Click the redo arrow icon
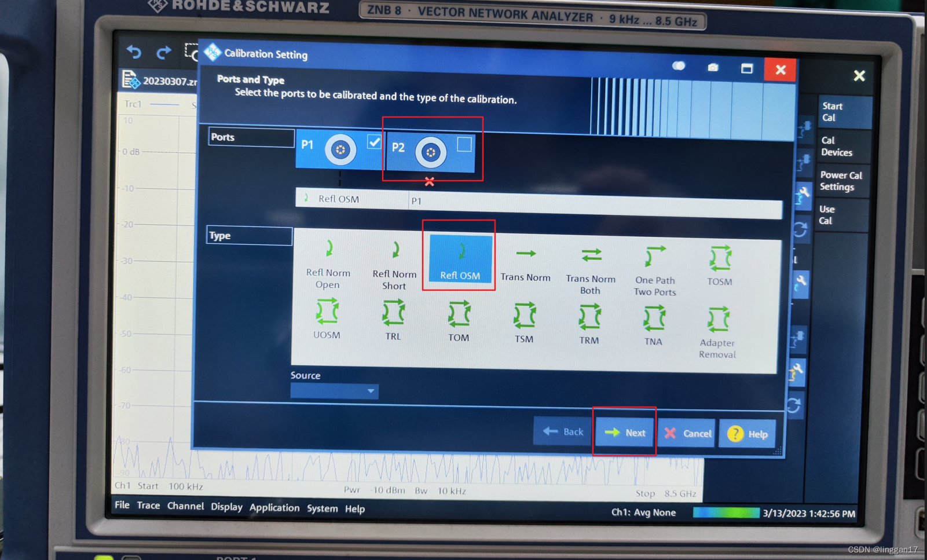927x560 pixels. tap(164, 53)
